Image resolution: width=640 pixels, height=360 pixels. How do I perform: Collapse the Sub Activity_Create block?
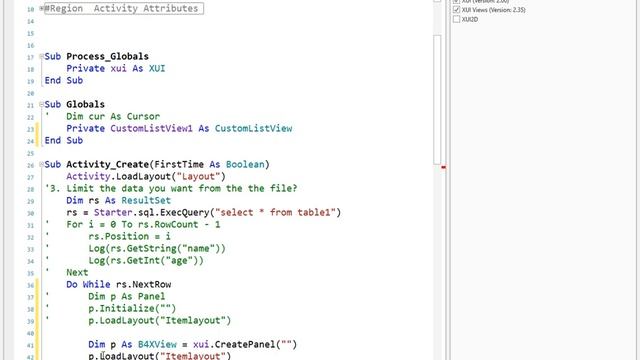[41, 164]
